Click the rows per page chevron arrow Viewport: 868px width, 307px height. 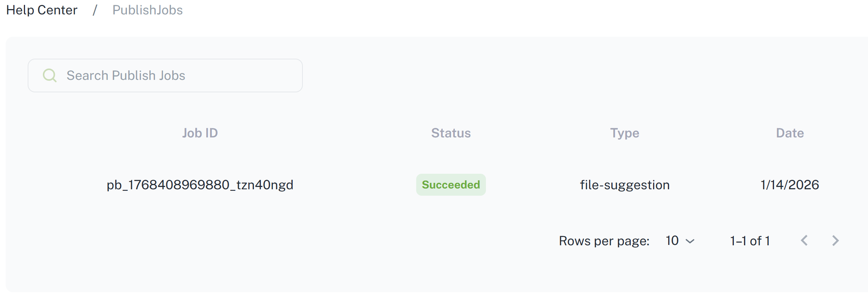coord(690,241)
